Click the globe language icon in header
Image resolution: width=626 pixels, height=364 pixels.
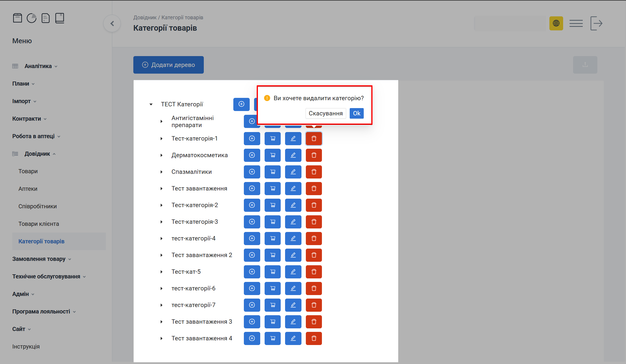556,23
